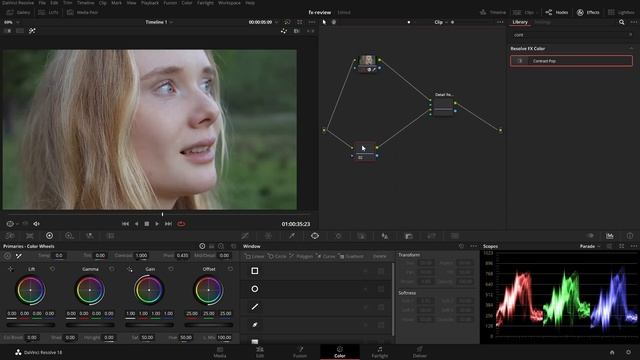Open node editor three-dot options menu
Viewport: 640px width, 360px height.
coord(500,22)
